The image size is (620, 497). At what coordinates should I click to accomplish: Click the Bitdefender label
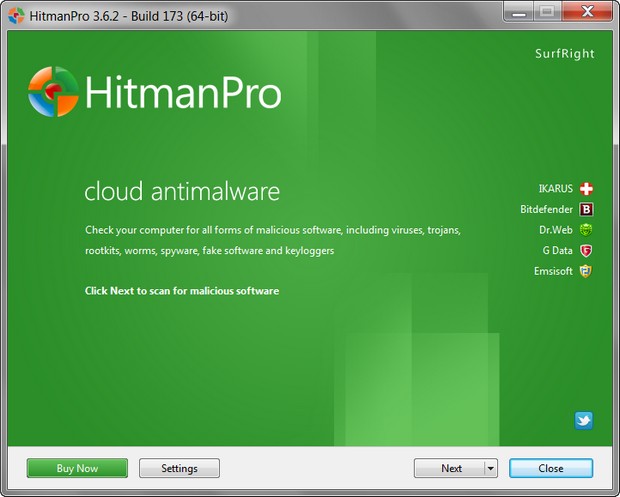point(546,209)
